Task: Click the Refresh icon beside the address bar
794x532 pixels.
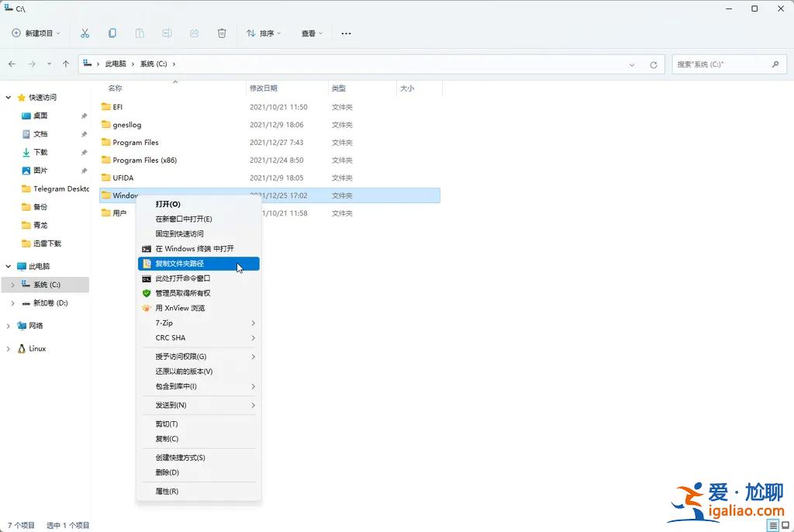Action: 654,64
